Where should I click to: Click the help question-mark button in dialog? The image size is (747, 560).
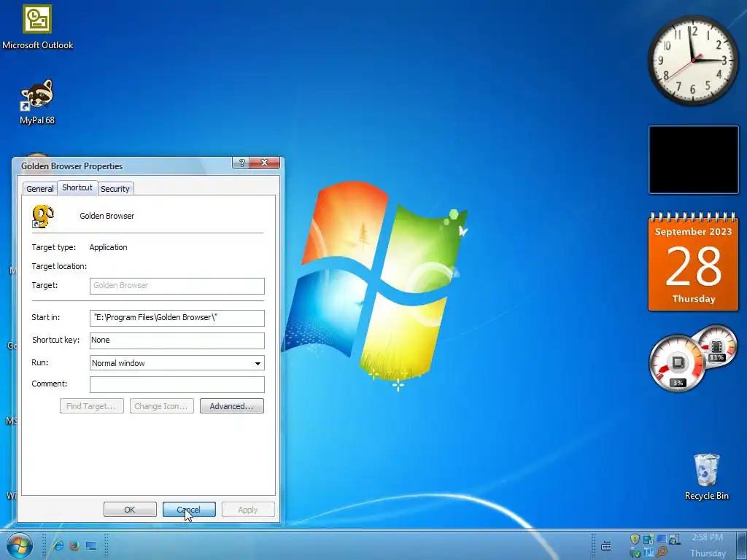[x=241, y=163]
